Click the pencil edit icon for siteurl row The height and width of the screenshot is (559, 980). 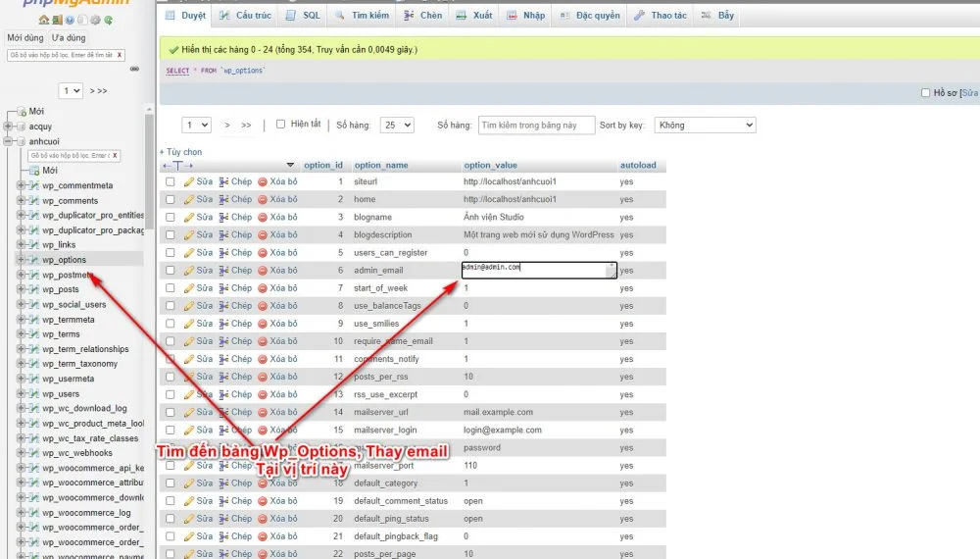(x=189, y=182)
